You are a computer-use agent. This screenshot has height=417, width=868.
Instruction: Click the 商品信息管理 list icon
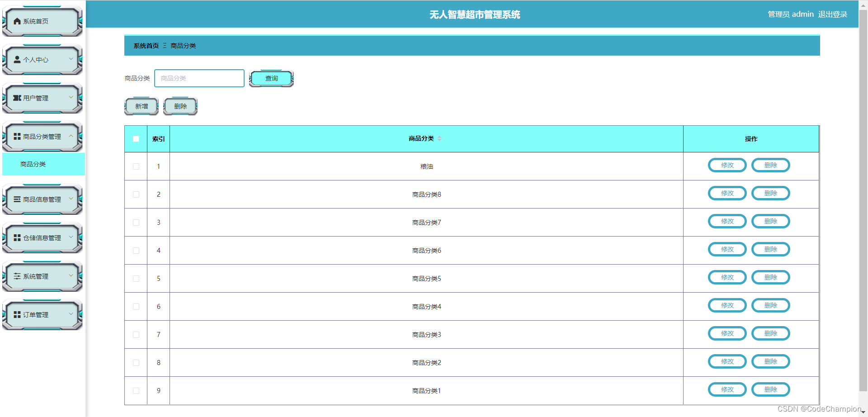pos(17,199)
